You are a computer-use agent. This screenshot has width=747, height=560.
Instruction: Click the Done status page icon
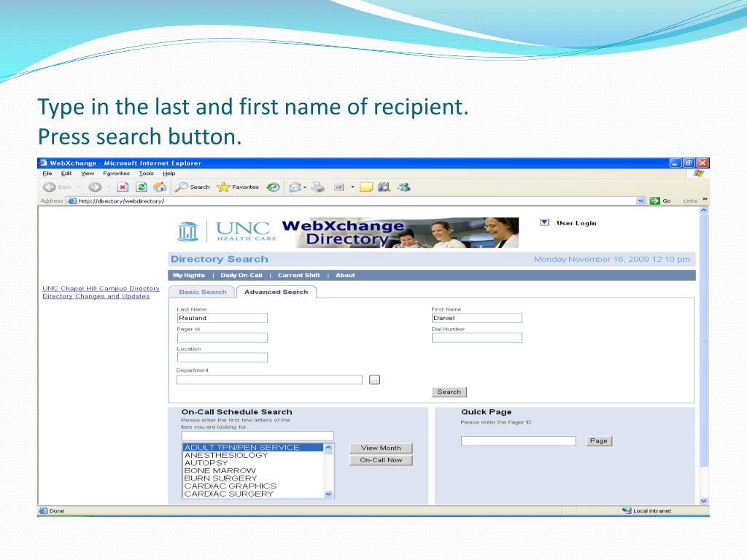(43, 511)
